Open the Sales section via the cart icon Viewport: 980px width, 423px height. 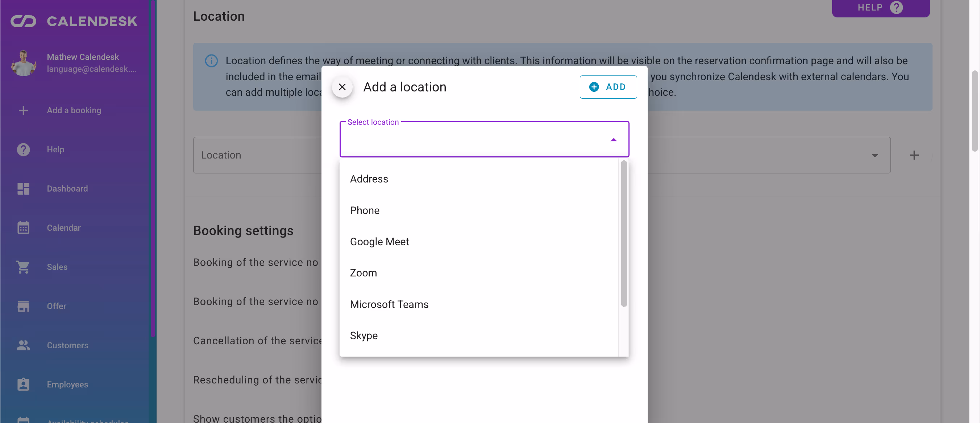[23, 267]
